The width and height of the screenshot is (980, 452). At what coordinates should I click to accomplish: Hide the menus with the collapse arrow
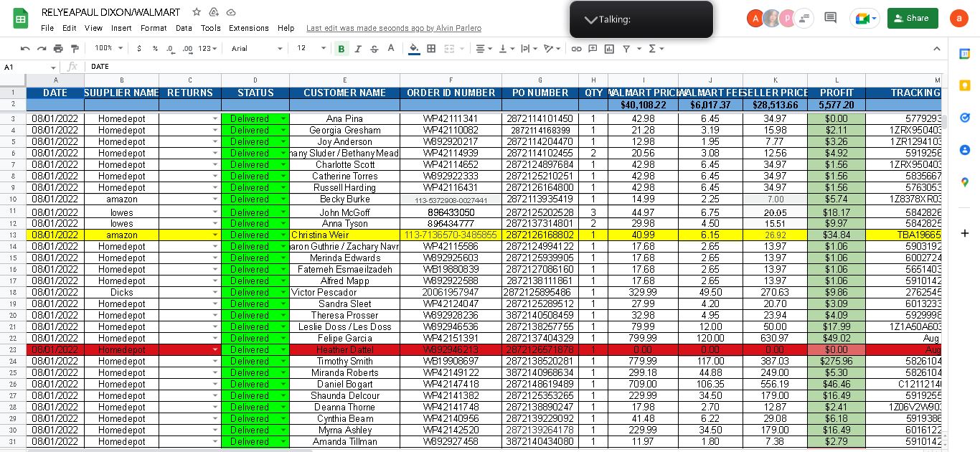point(936,48)
